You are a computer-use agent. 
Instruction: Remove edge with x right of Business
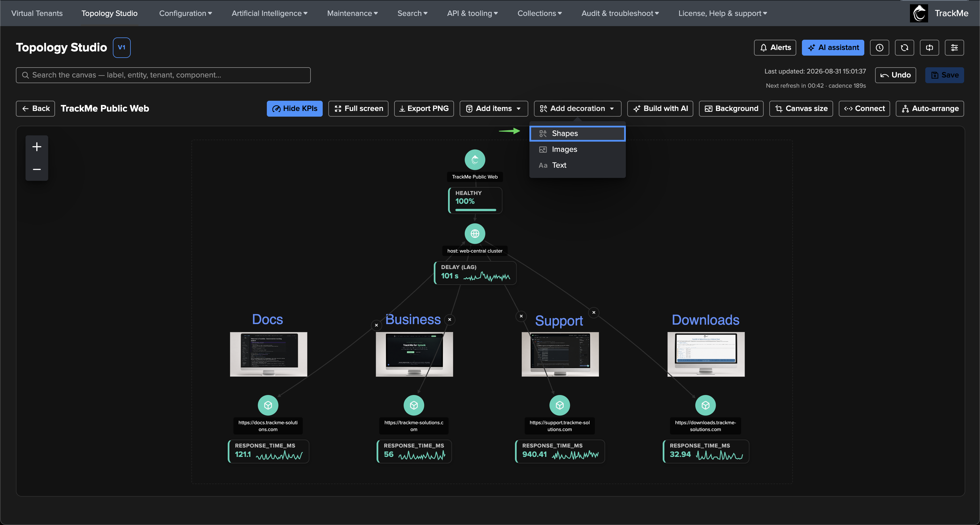pyautogui.click(x=450, y=320)
